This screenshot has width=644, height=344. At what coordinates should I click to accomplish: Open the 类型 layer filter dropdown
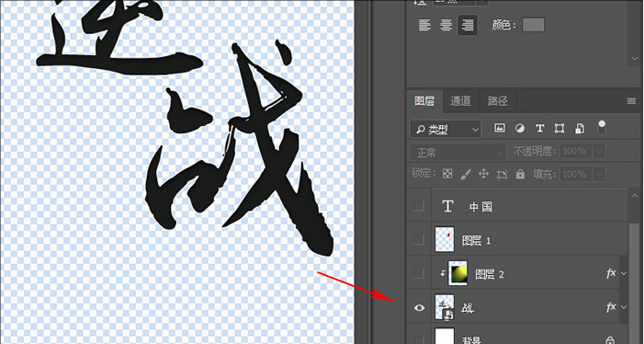point(446,129)
